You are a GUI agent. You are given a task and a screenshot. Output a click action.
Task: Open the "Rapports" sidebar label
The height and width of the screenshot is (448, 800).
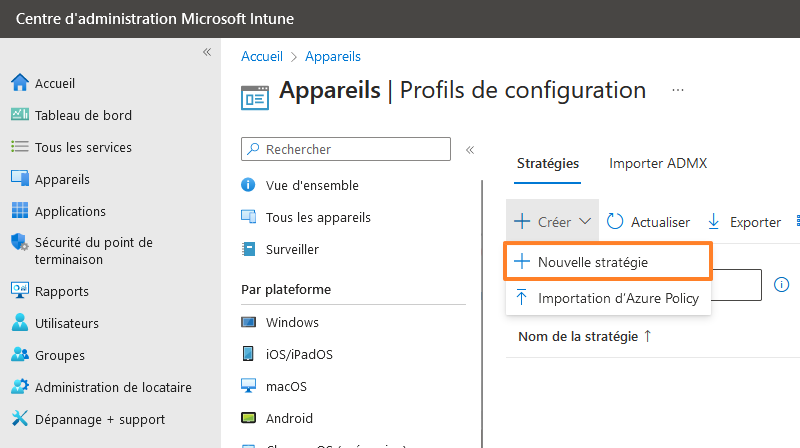pyautogui.click(x=62, y=291)
